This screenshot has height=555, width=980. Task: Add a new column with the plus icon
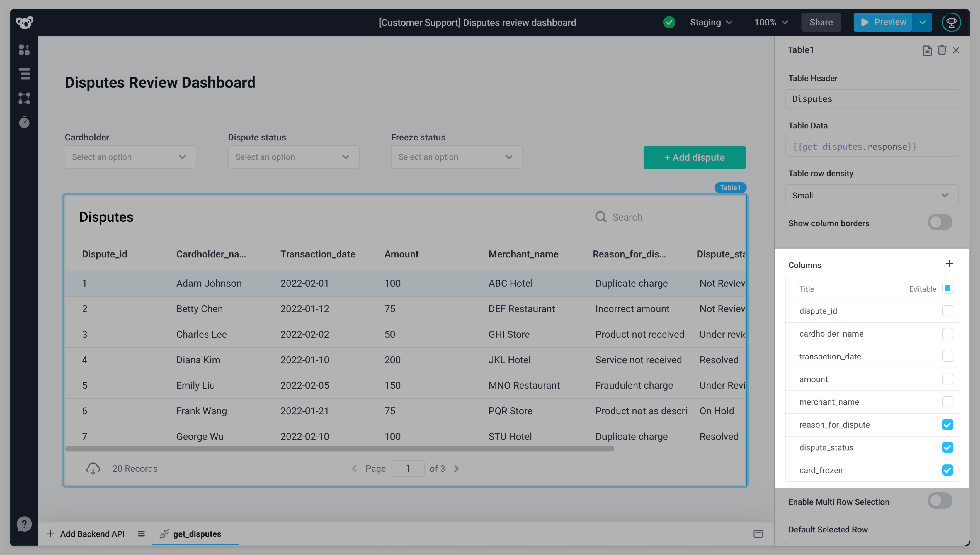(x=950, y=263)
